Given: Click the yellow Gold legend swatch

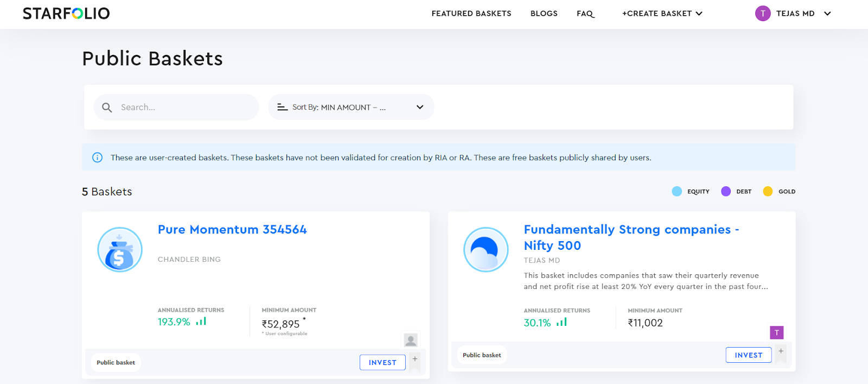Looking at the screenshot, I should 768,191.
